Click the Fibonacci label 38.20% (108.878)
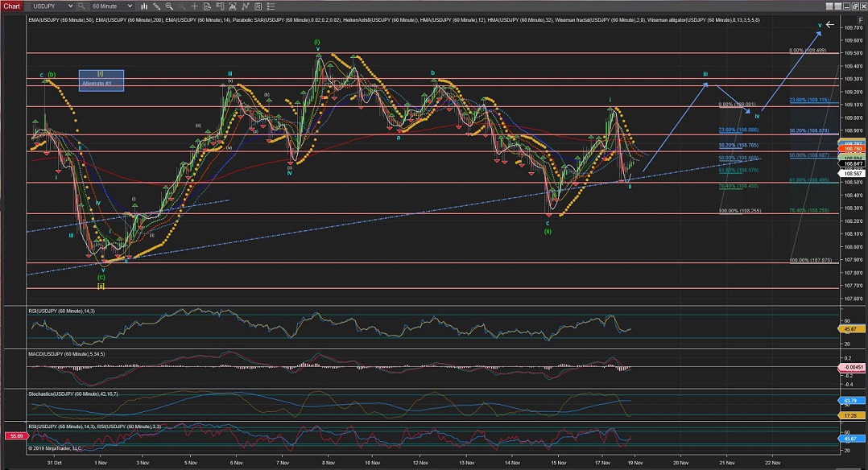The image size is (868, 470). (809, 130)
